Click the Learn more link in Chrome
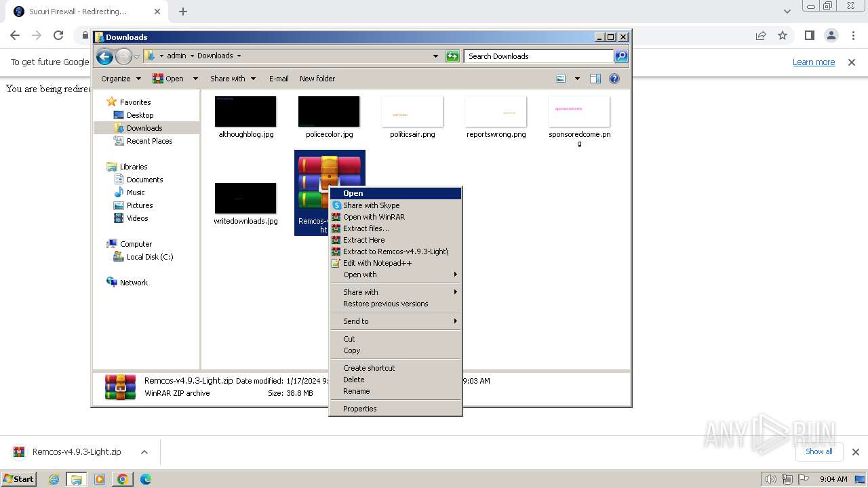The width and height of the screenshot is (868, 488). click(x=814, y=62)
